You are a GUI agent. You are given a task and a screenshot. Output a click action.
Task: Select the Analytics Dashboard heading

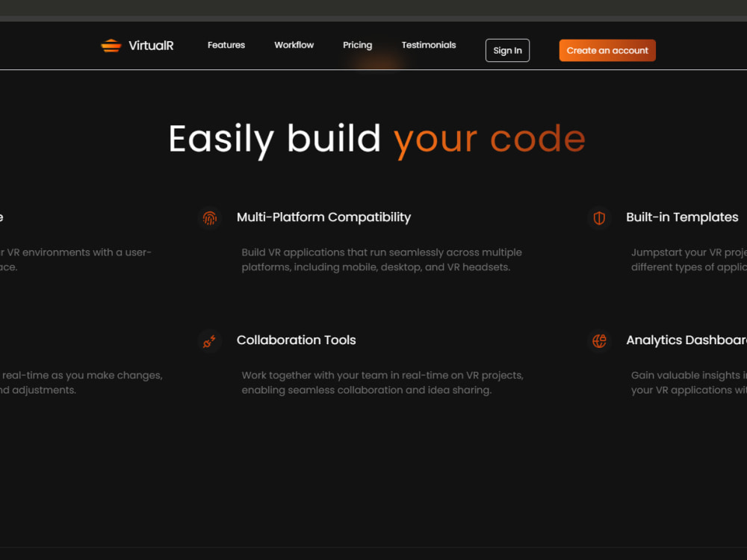[x=686, y=340]
